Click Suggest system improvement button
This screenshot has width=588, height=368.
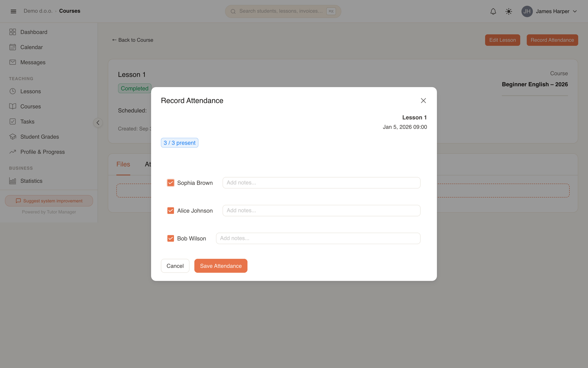(x=49, y=201)
